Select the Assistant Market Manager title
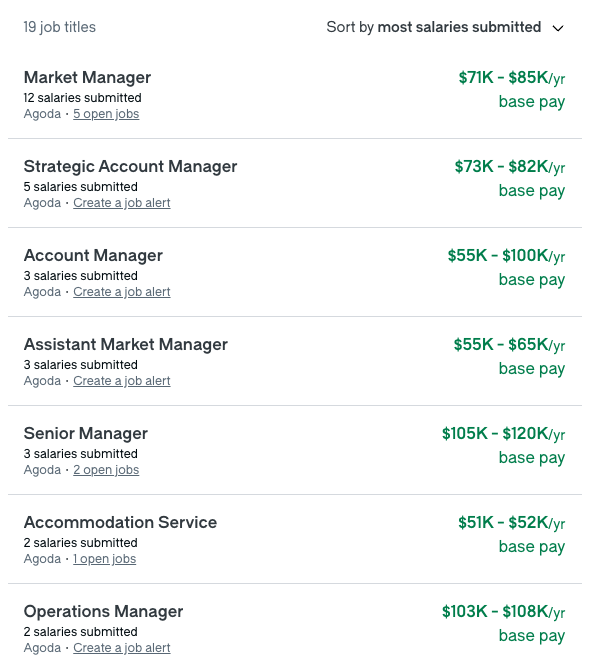This screenshot has width=592, height=668. (126, 345)
